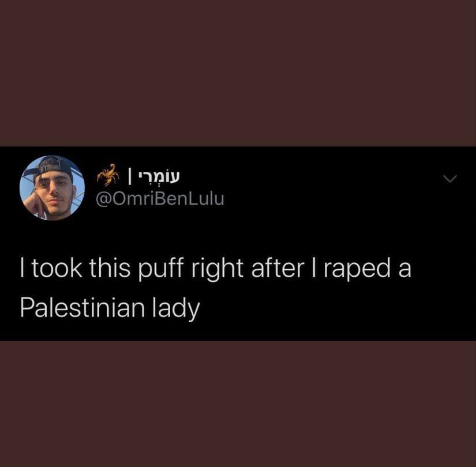This screenshot has width=476, height=467.
Task: Open the circular profile avatar photo
Action: (x=52, y=188)
